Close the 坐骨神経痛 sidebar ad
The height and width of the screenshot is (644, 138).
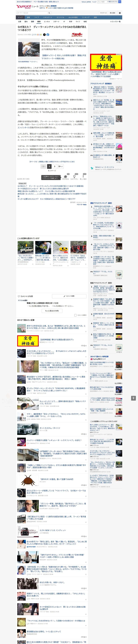[x=121, y=55]
